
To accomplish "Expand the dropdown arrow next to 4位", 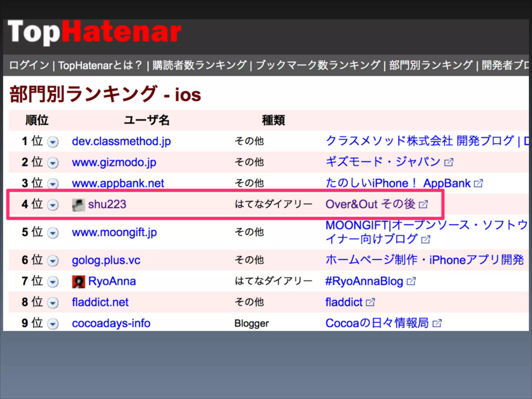I will (x=53, y=205).
